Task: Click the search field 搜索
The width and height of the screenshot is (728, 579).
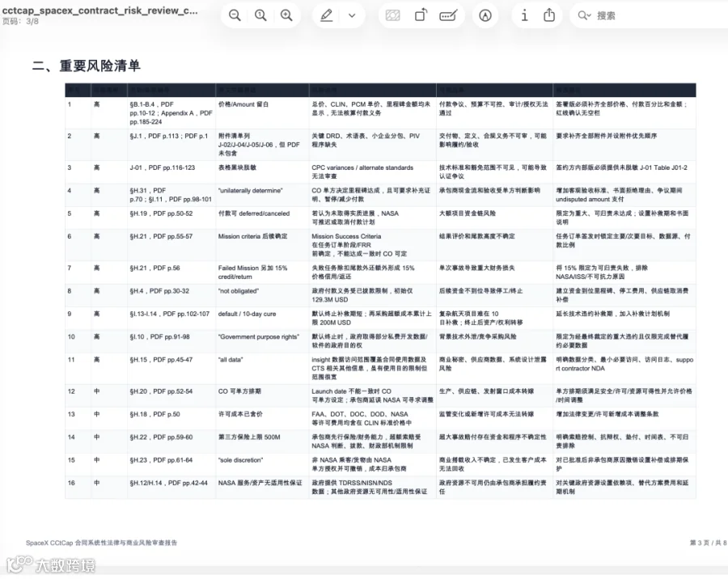Action: 650,16
